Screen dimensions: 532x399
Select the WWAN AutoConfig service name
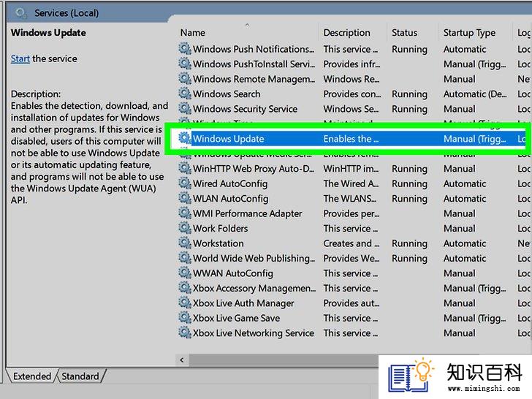[232, 273]
